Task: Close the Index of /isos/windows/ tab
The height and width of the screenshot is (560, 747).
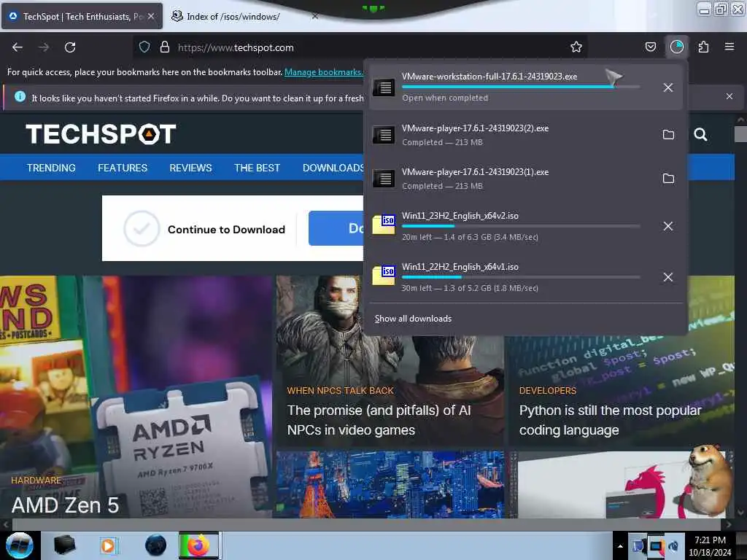Action: click(x=315, y=16)
